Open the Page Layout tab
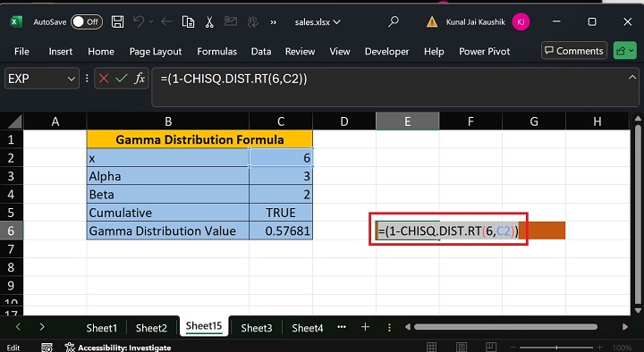Image resolution: width=644 pixels, height=352 pixels. (x=156, y=51)
